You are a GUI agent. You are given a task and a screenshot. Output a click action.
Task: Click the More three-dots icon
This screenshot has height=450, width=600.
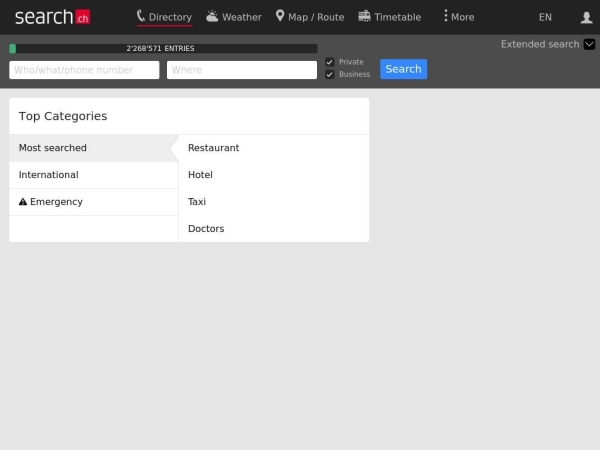pos(446,16)
